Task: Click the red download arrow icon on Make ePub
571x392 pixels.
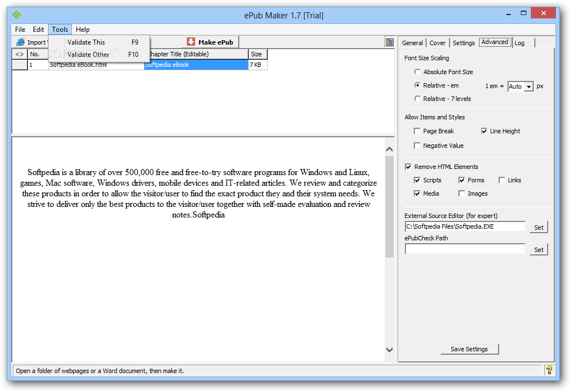Action: [x=191, y=42]
